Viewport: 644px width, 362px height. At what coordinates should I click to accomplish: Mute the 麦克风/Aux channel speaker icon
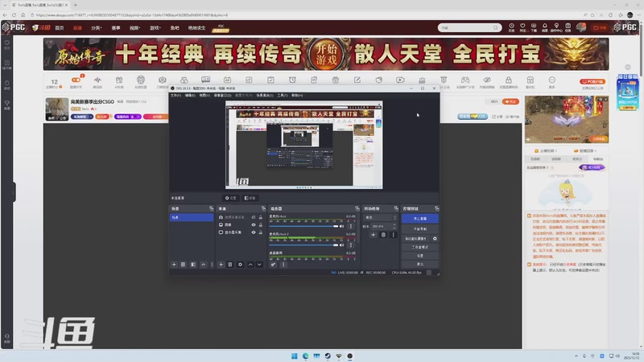click(x=341, y=226)
